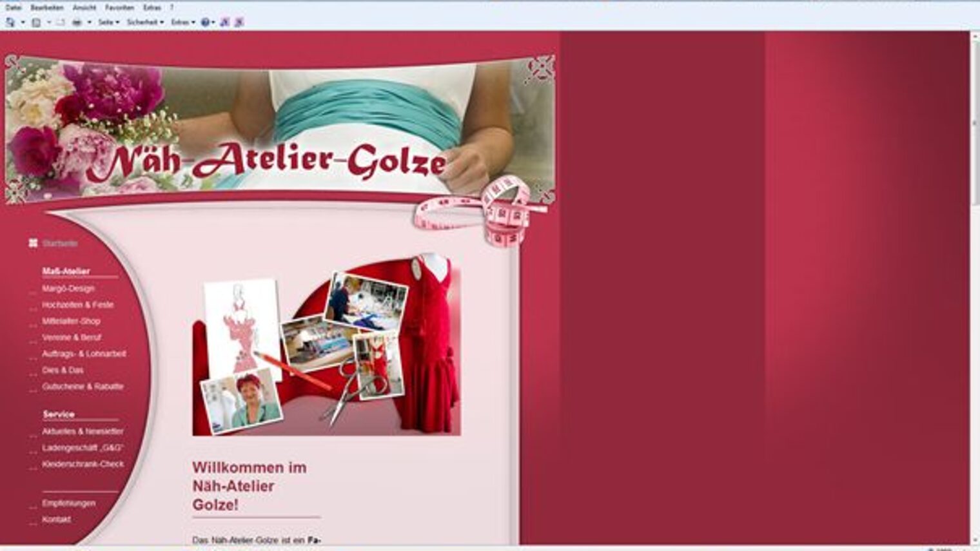Screen dimensions: 980x551
Task: Open Ladengeschäft „G&G" page
Action: pyautogui.click(x=83, y=447)
